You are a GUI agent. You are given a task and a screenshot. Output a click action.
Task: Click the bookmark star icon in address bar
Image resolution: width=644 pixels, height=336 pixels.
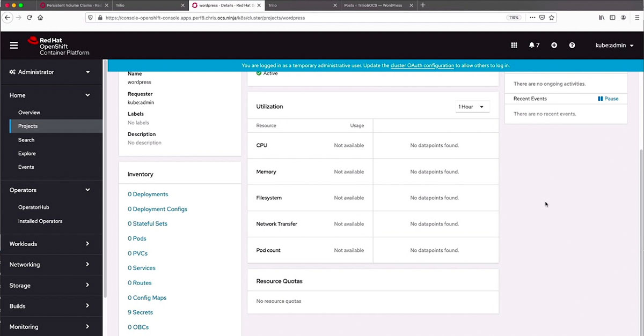[551, 17]
